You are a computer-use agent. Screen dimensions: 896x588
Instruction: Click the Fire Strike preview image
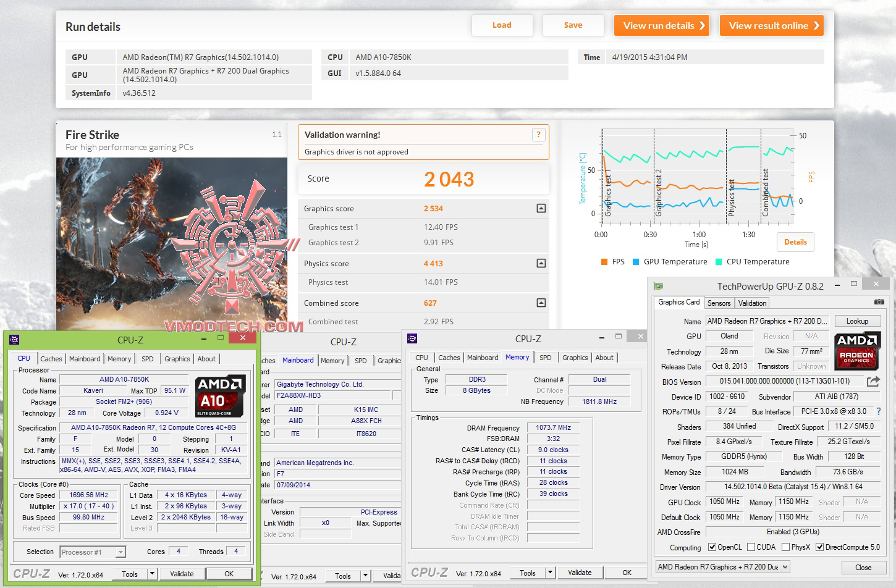172,243
